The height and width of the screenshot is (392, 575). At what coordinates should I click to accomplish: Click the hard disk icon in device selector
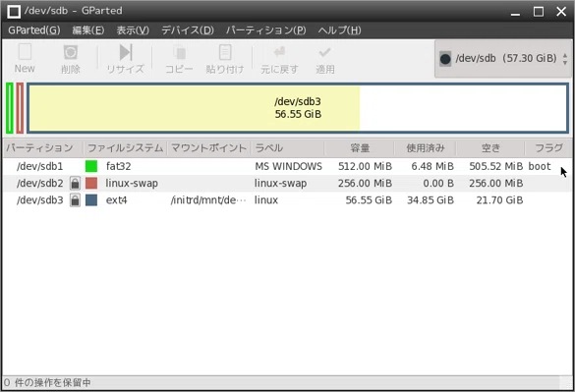pos(445,59)
